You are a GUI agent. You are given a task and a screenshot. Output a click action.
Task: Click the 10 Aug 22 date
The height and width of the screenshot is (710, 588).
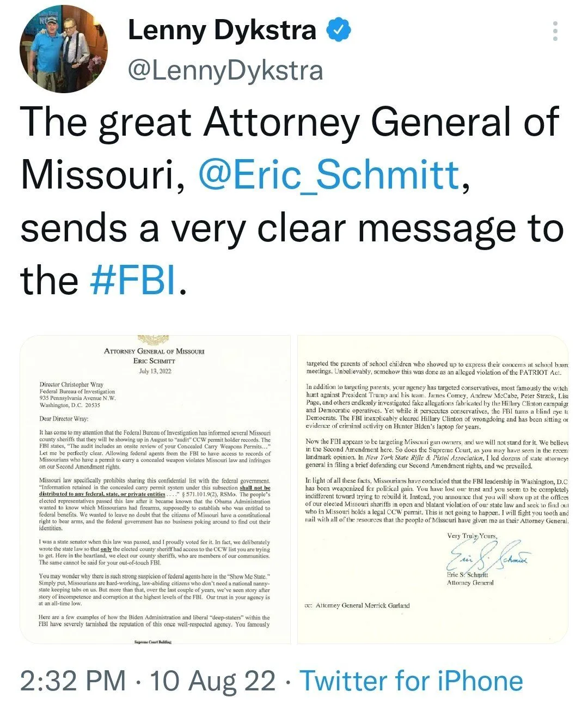[x=212, y=681]
